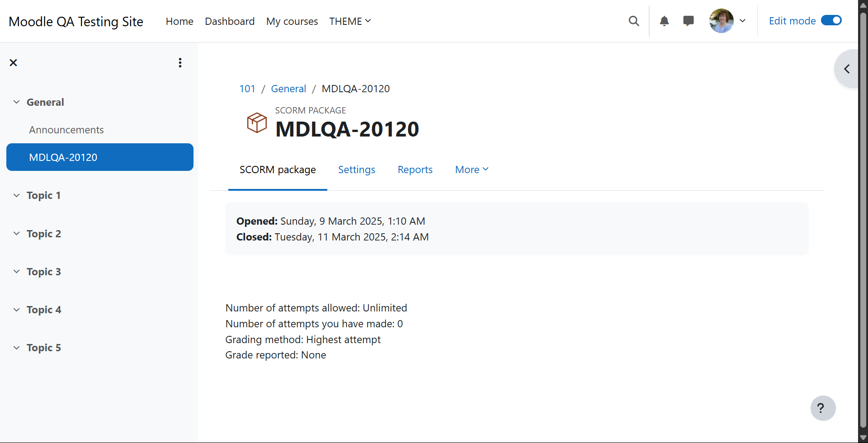Open the Dashboard menu item

tap(230, 21)
